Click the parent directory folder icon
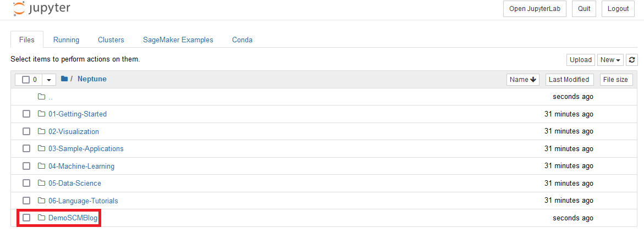This screenshot has height=233, width=644. point(41,96)
